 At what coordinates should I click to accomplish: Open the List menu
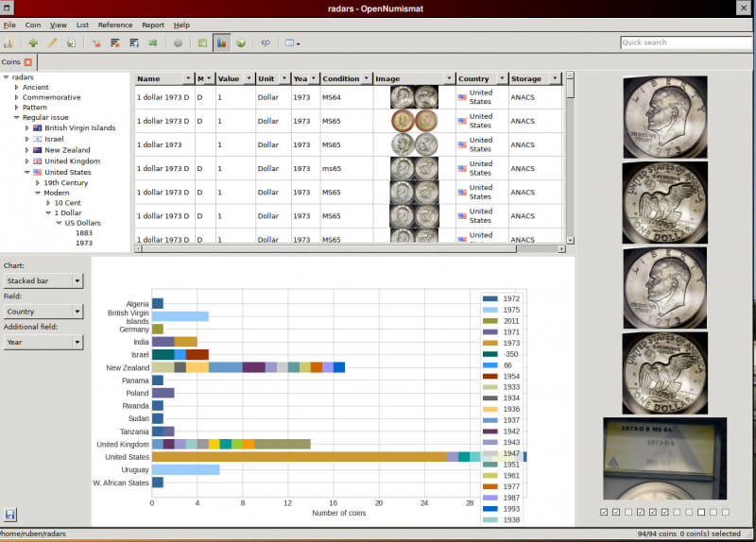82,25
